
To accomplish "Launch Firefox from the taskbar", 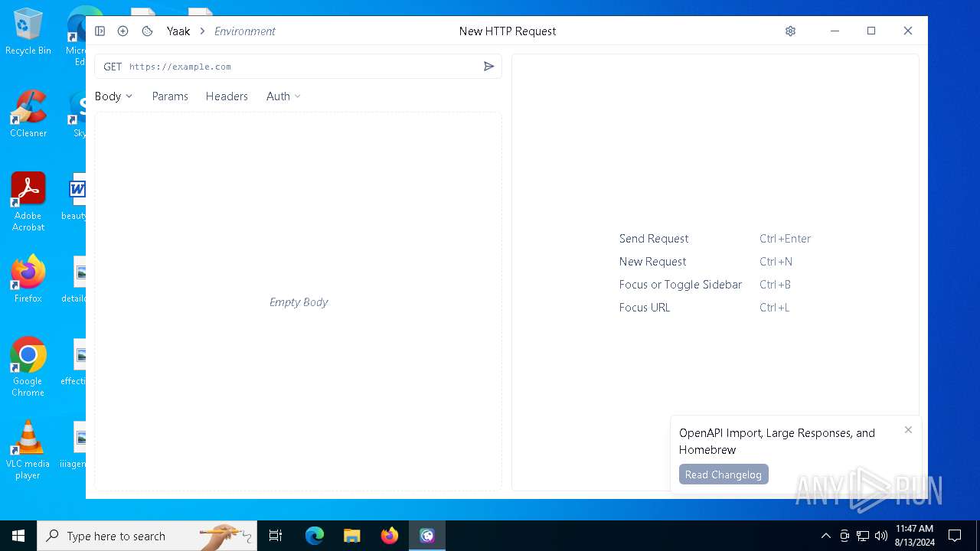I will click(x=390, y=536).
